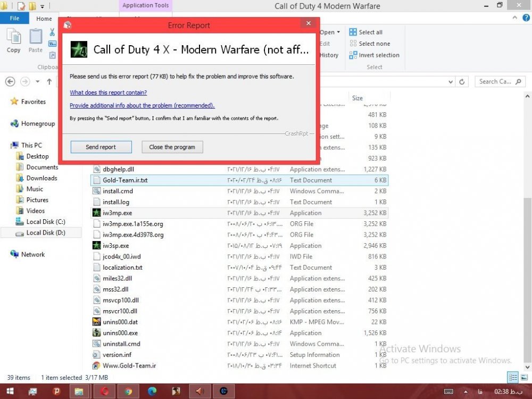
Task: Expand the address bar history dropdown
Action: click(x=451, y=82)
